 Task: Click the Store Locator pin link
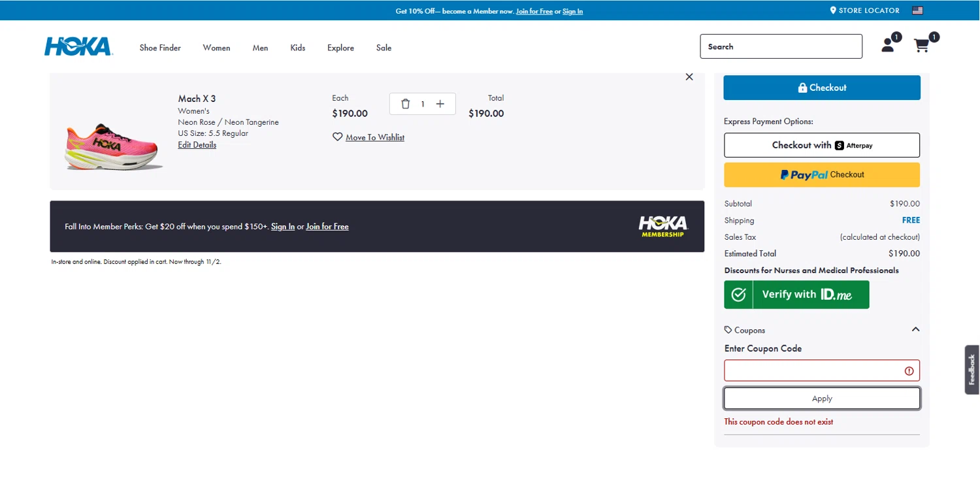864,10
